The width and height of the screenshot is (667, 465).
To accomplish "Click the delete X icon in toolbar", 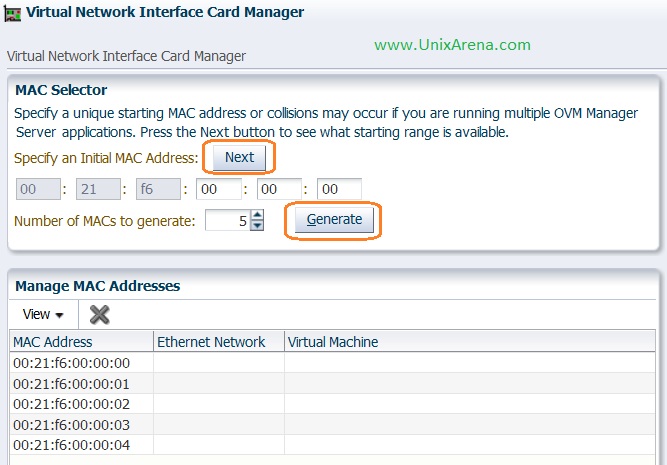I will [100, 314].
